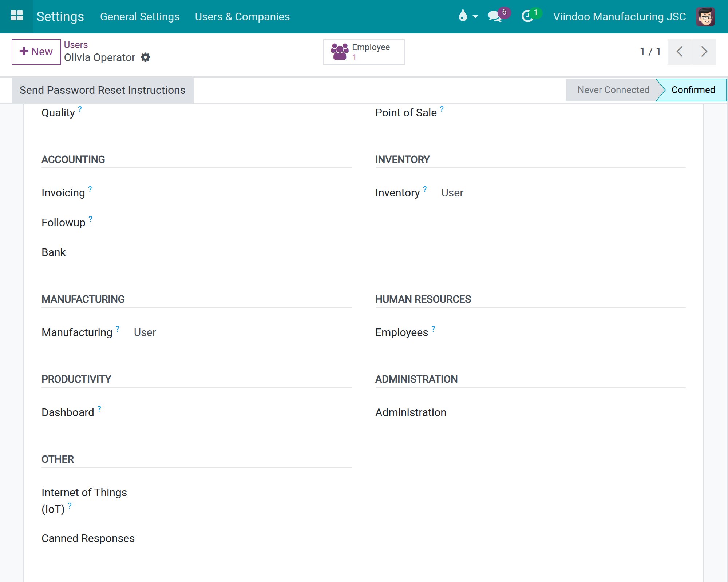
Task: Select the Confirmed status
Action: point(693,90)
